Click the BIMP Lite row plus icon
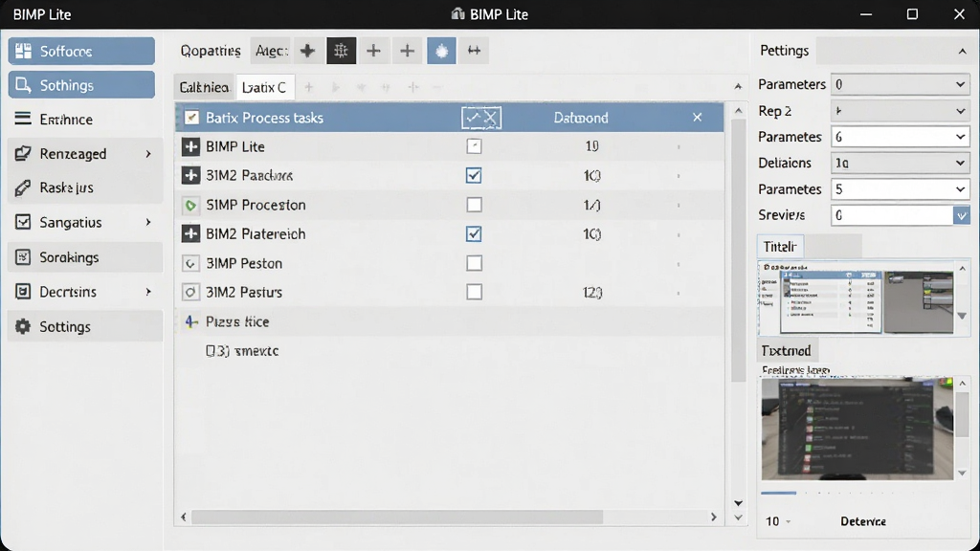The height and width of the screenshot is (551, 980). coord(190,146)
